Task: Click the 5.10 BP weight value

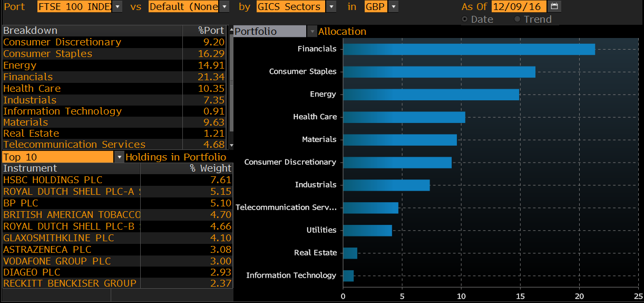Action: click(221, 203)
